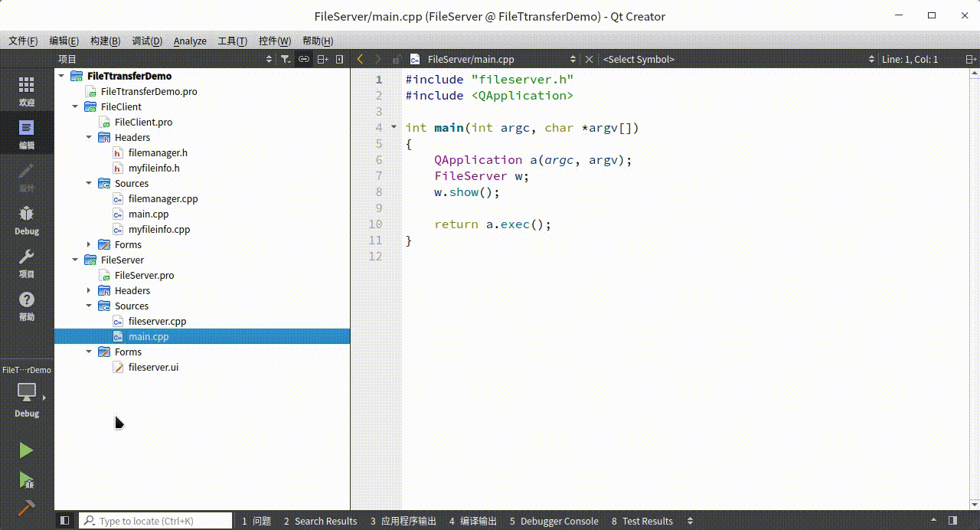The height and width of the screenshot is (530, 980).
Task: Open the <Select Symbol> dropdown
Action: click(739, 59)
